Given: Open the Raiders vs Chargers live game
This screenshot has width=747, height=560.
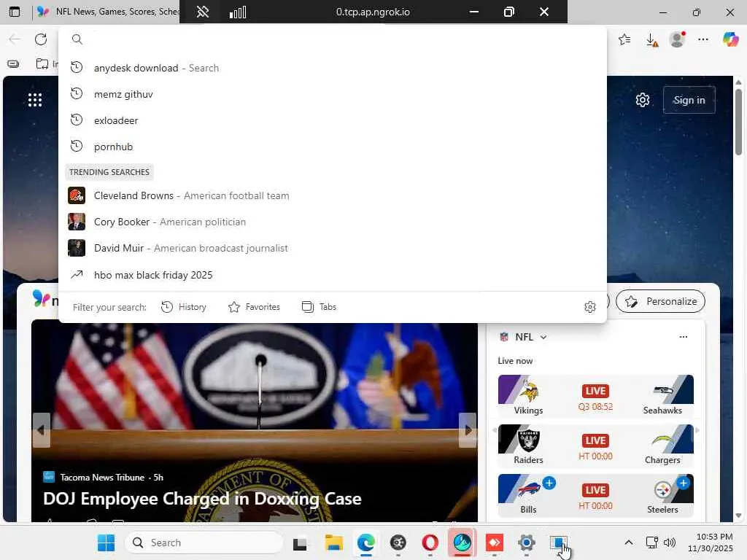Looking at the screenshot, I should (595, 446).
